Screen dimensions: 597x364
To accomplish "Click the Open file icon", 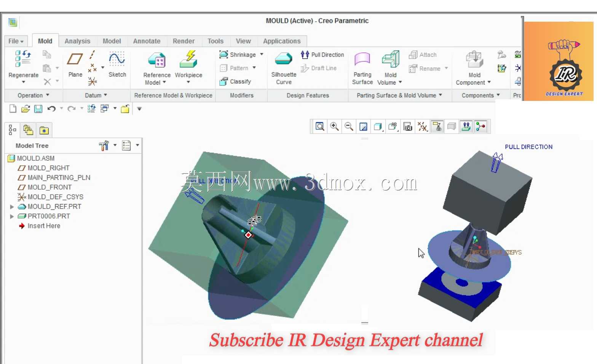I will click(x=26, y=109).
